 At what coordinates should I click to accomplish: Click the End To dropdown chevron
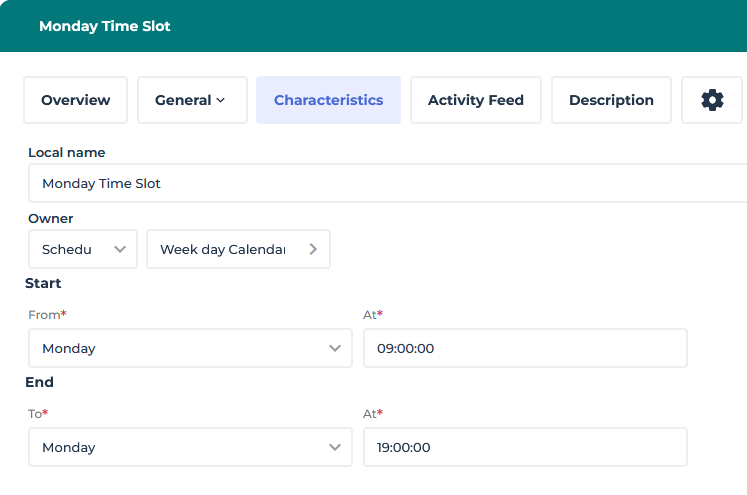(x=335, y=447)
